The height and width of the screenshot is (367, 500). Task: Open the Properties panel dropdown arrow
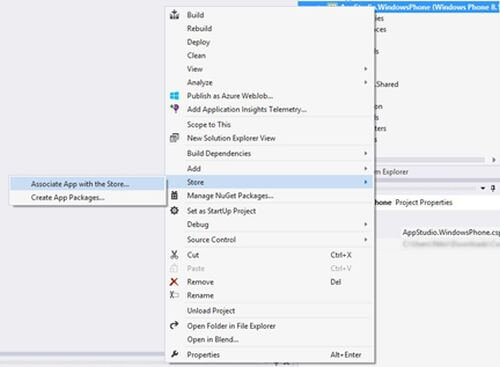coord(483,188)
